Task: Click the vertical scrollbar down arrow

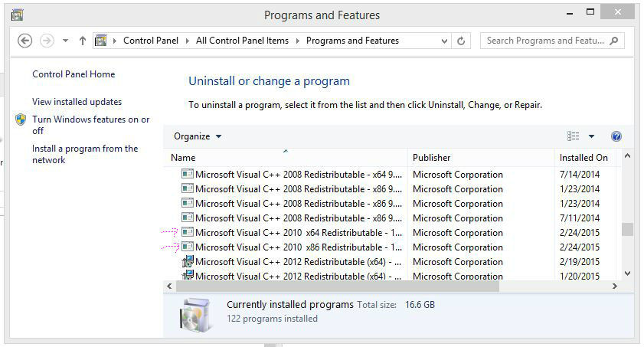Action: (627, 273)
